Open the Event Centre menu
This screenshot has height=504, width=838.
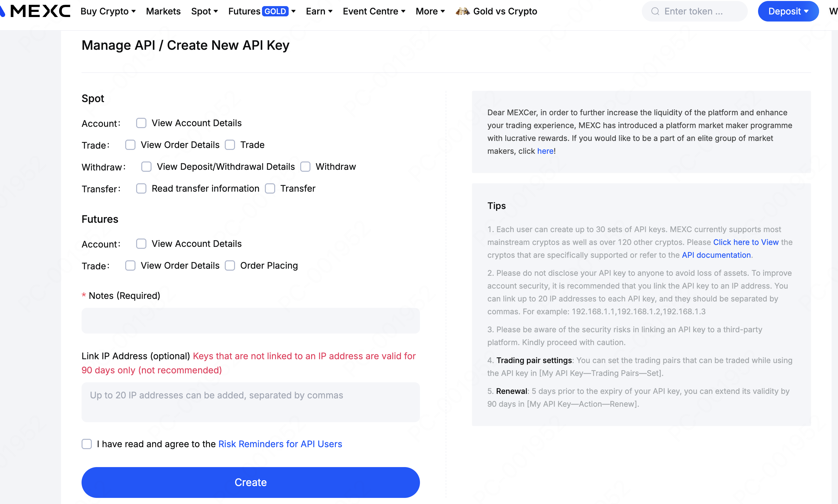374,12
